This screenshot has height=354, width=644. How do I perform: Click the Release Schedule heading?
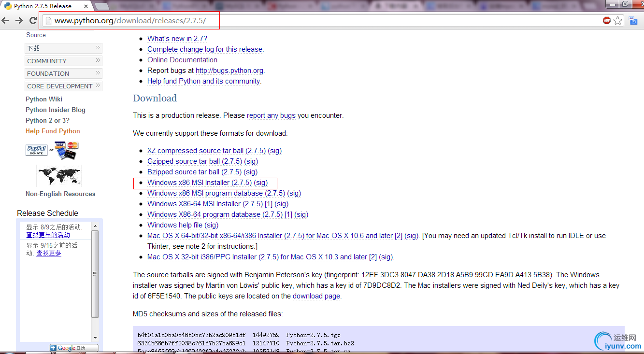(47, 213)
